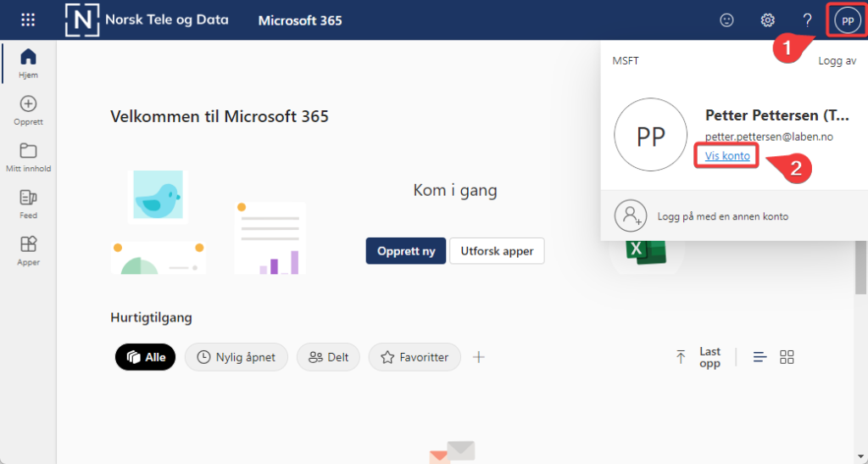Add a new quick access filter
Viewport: 868px width, 464px height.
tap(478, 357)
